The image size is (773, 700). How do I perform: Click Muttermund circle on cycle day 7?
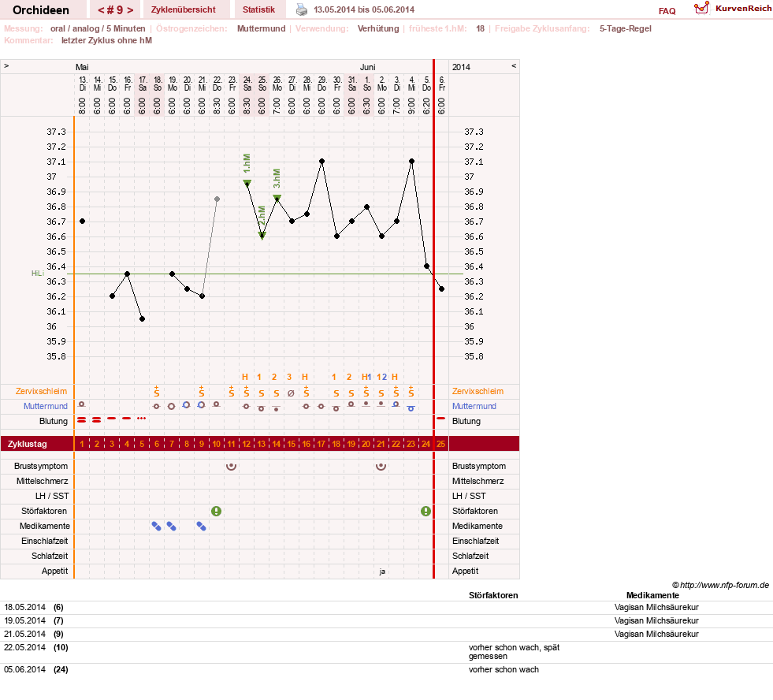[x=171, y=407]
